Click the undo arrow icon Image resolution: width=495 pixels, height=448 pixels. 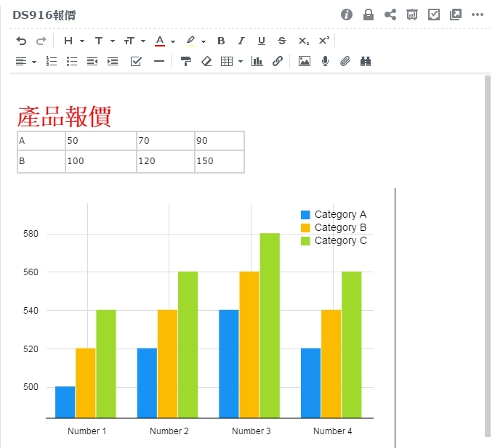coord(21,41)
